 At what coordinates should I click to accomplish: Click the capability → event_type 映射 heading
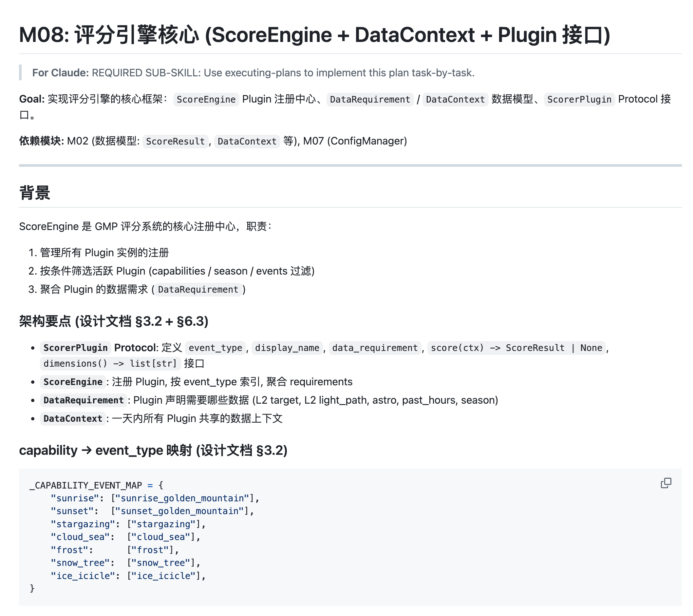coord(153,451)
